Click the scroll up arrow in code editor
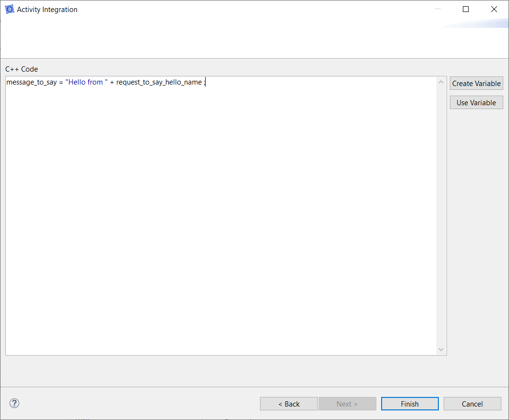The width and height of the screenshot is (509, 420). coord(441,82)
